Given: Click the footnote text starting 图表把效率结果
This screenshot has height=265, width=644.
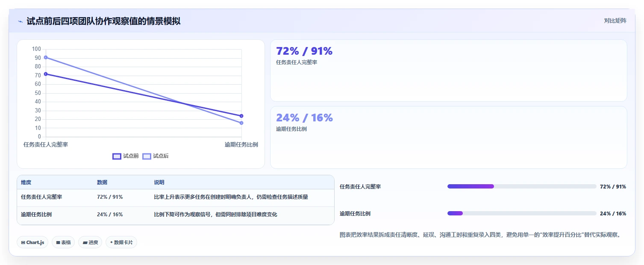Looking at the screenshot, I should (480, 235).
